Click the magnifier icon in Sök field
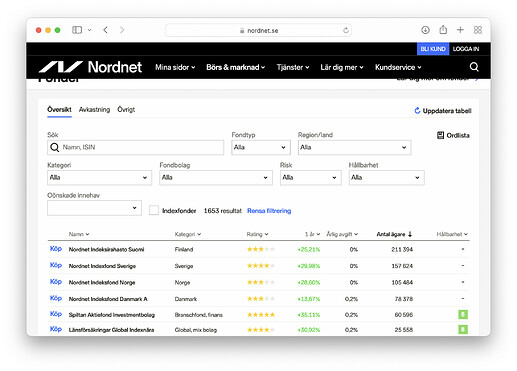Image resolution: width=517 pixels, height=371 pixels. point(55,147)
